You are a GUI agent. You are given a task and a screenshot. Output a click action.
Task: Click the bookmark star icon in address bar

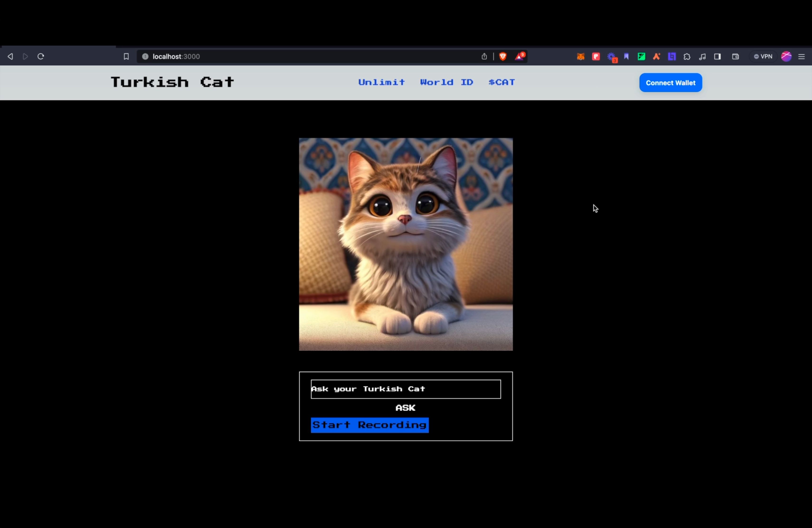(x=126, y=56)
